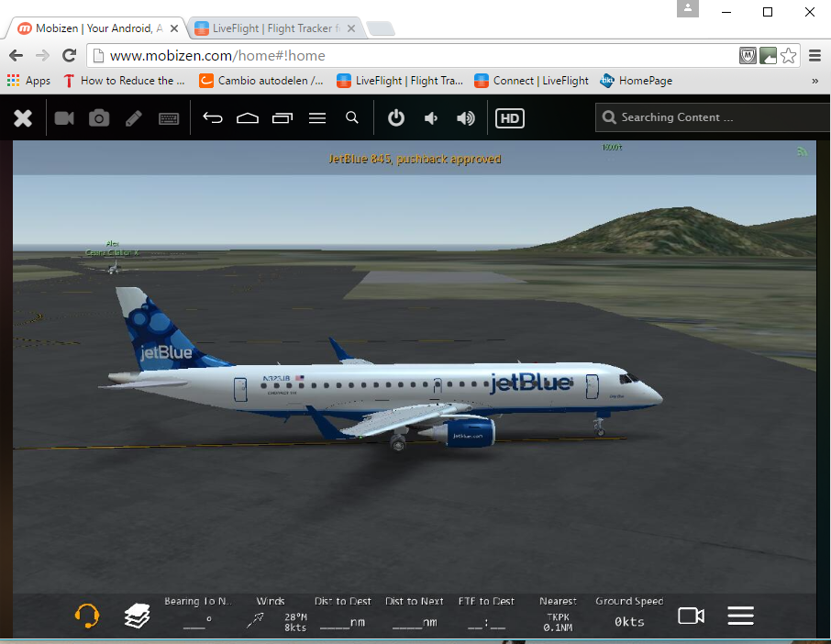
Task: Take a screenshot with the camera icon
Action: pyautogui.click(x=99, y=117)
